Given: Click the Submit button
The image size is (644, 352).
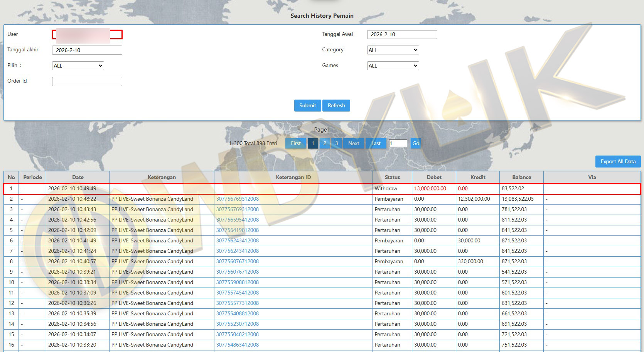Looking at the screenshot, I should (307, 105).
